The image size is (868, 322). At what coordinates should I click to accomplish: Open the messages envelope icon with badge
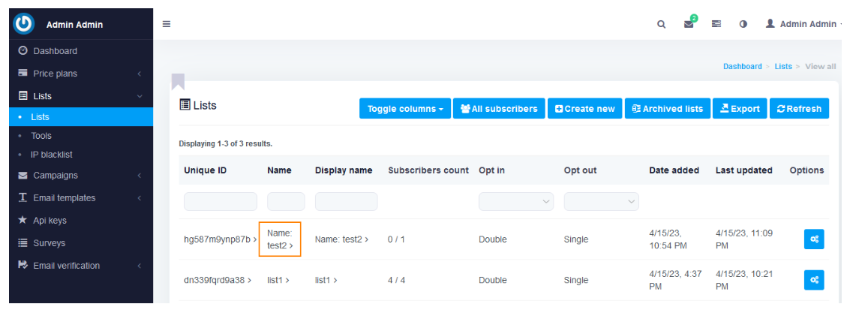click(689, 24)
